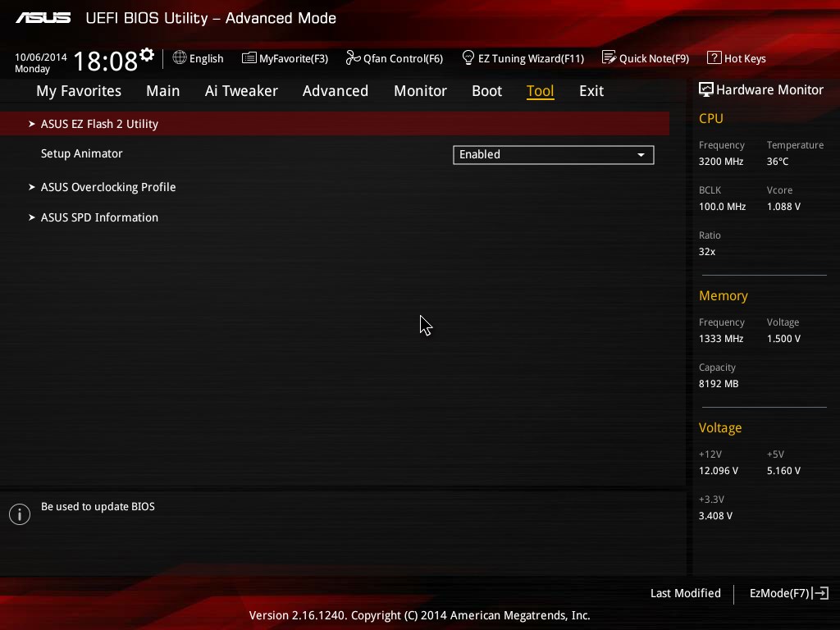Click the Quick Note pencil icon
This screenshot has width=840, height=630.
pos(609,57)
